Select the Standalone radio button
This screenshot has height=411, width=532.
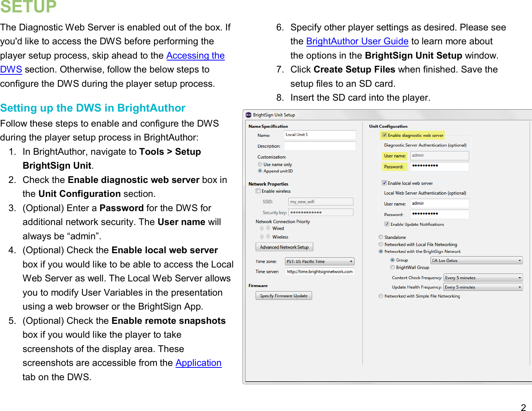381,237
